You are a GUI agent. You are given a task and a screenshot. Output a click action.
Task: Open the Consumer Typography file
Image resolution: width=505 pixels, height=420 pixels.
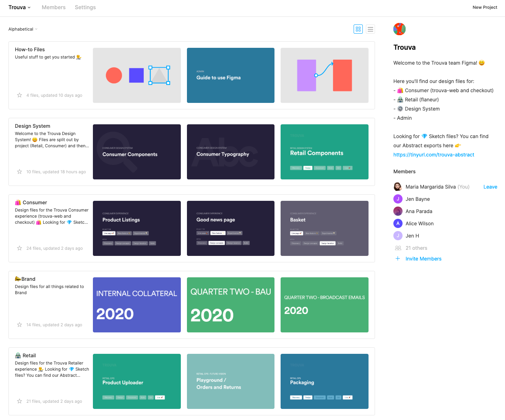(231, 152)
